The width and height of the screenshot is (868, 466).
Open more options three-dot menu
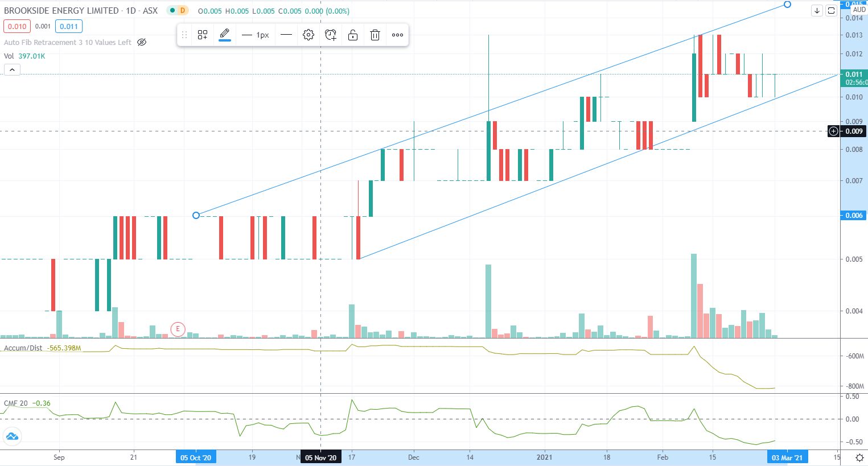[397, 35]
